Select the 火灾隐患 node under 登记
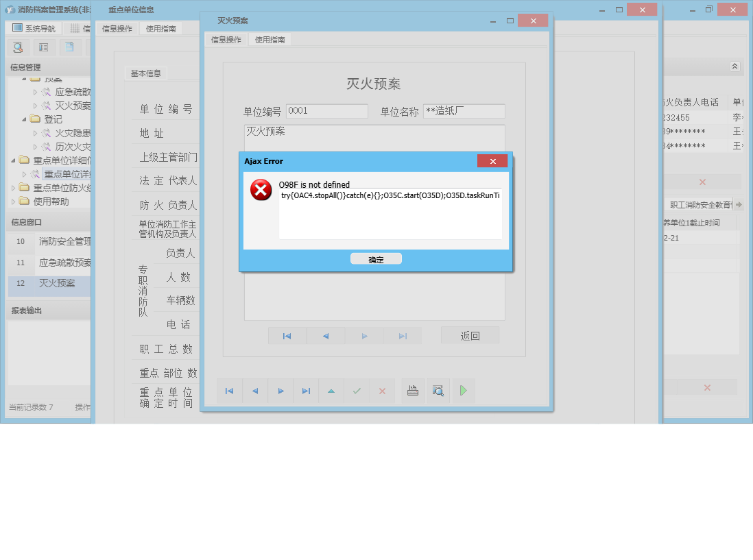Screen dimensions: 753x560 point(67,132)
